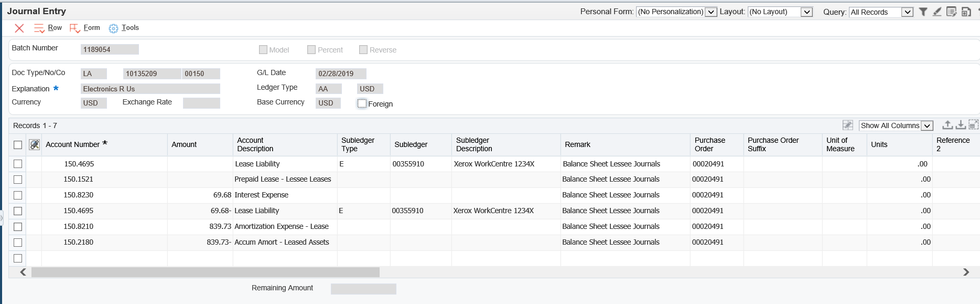Click the grid header pencil edit icon
The height and width of the screenshot is (304, 980).
pyautogui.click(x=35, y=144)
